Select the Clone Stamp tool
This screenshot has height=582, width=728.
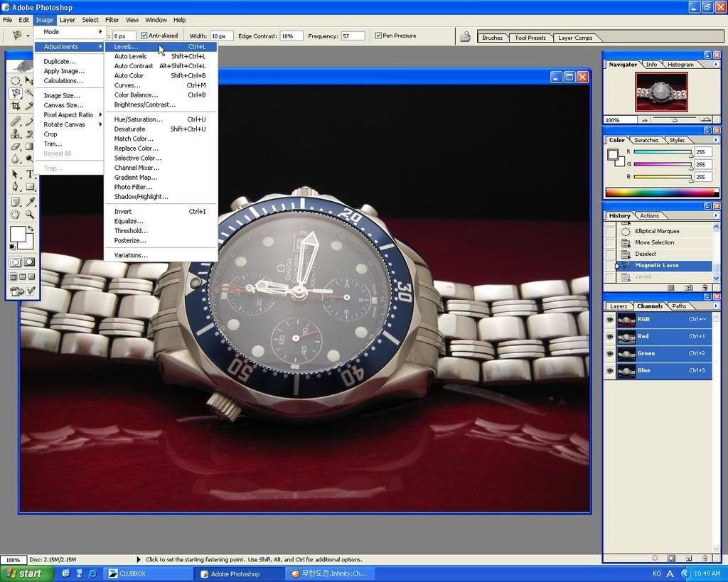(16, 134)
